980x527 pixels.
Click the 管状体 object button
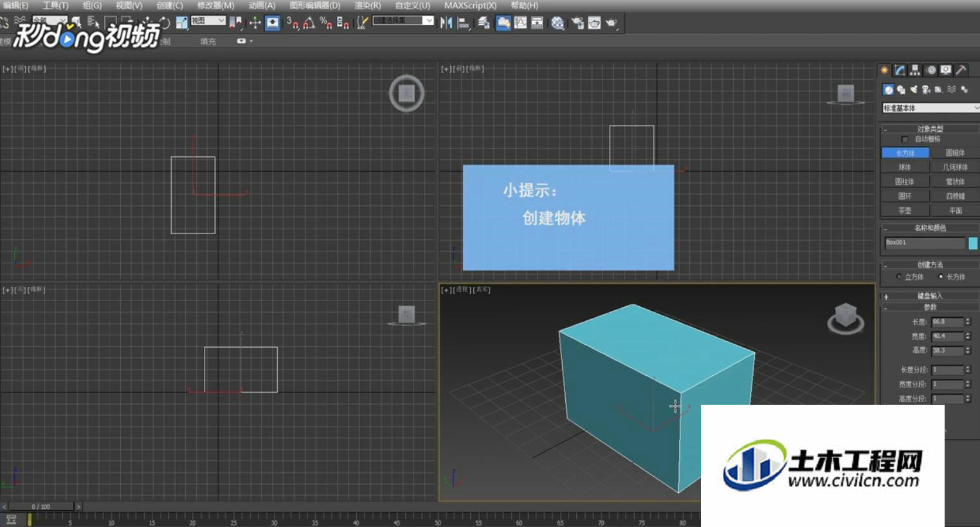pyautogui.click(x=955, y=182)
